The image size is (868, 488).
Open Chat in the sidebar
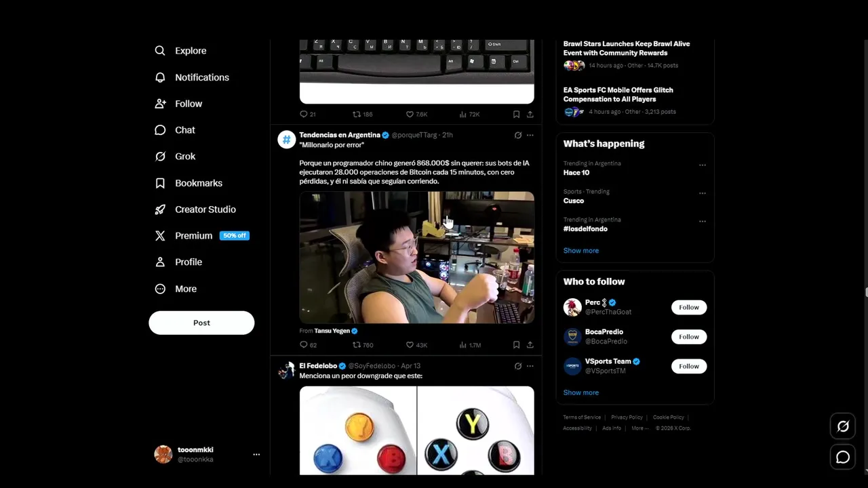pyautogui.click(x=175, y=130)
